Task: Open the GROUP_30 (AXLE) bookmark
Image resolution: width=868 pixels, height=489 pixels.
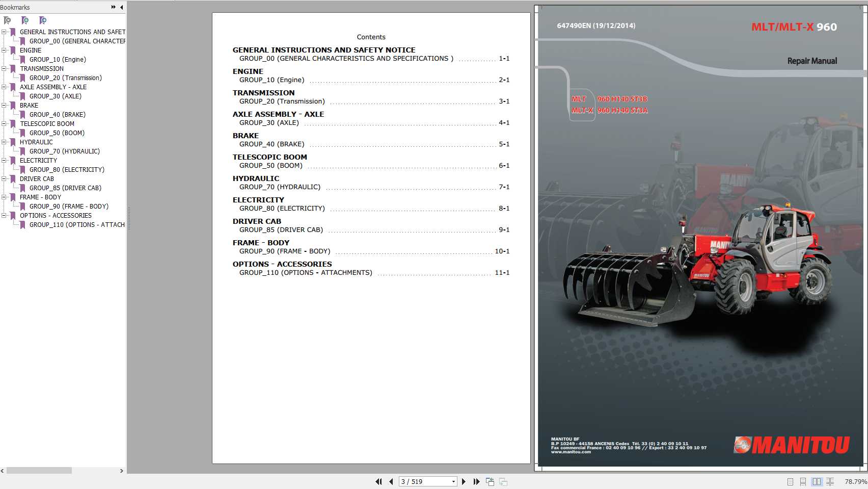Action: (56, 96)
